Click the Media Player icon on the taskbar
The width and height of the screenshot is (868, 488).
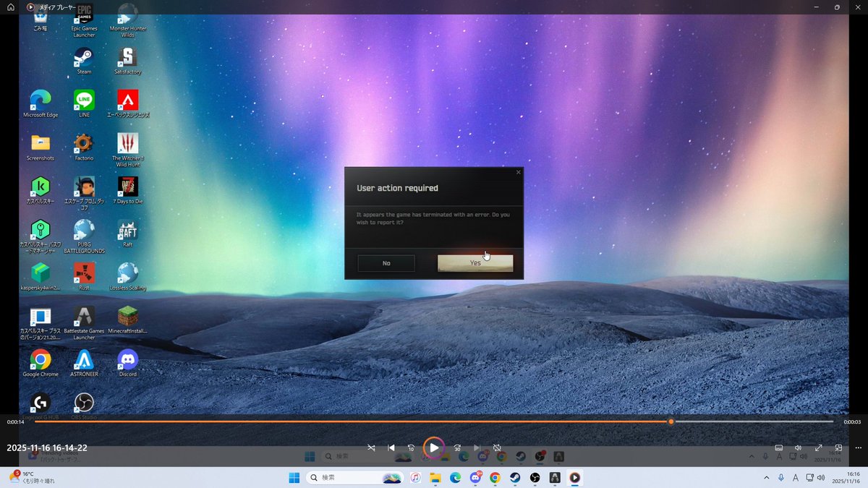pyautogui.click(x=574, y=477)
